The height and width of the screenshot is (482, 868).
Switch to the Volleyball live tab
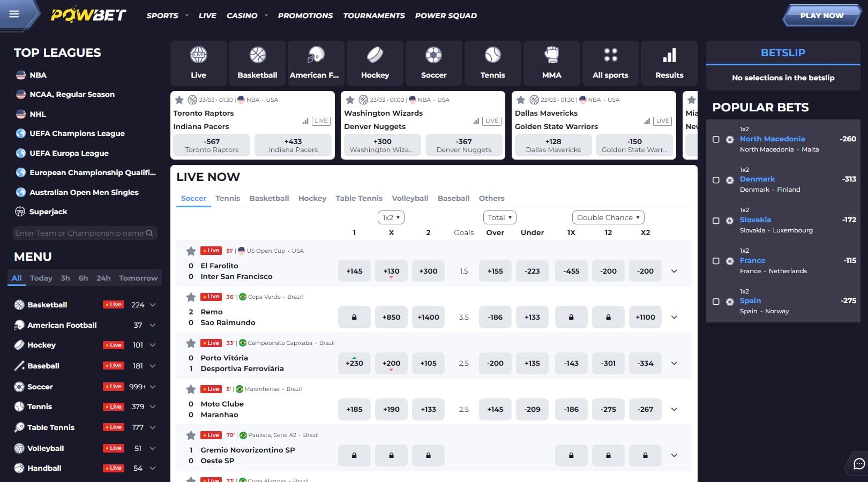point(410,198)
